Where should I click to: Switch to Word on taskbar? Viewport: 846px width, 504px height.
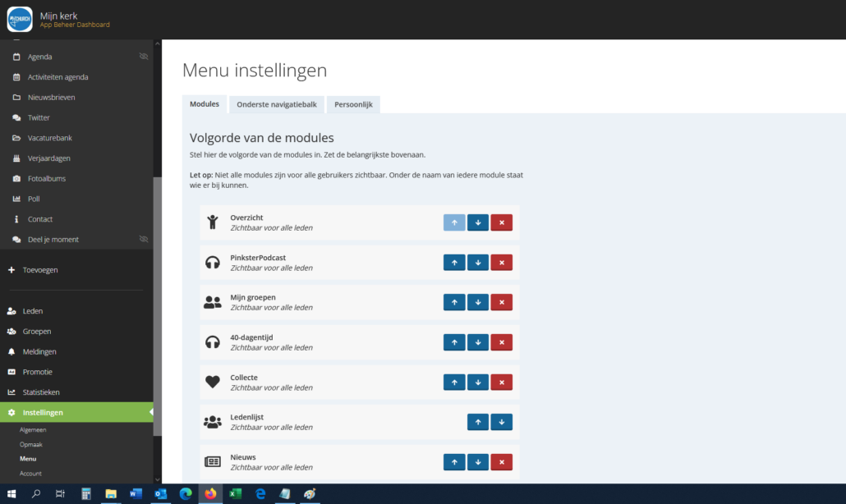point(136,494)
